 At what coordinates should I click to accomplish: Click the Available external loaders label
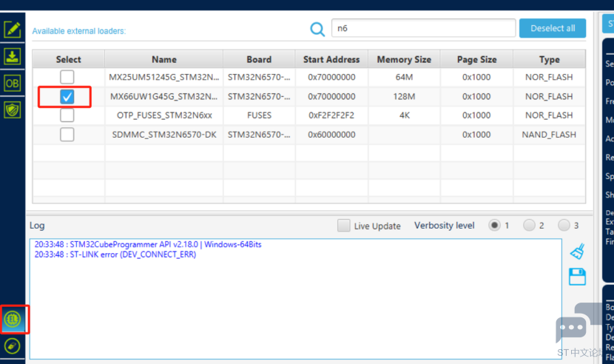[x=78, y=31]
